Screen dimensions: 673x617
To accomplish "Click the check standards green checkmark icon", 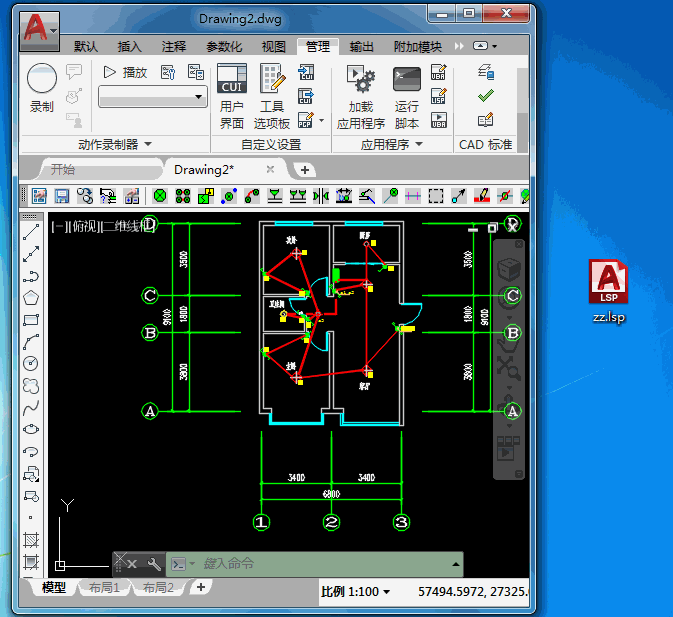I will tap(486, 96).
